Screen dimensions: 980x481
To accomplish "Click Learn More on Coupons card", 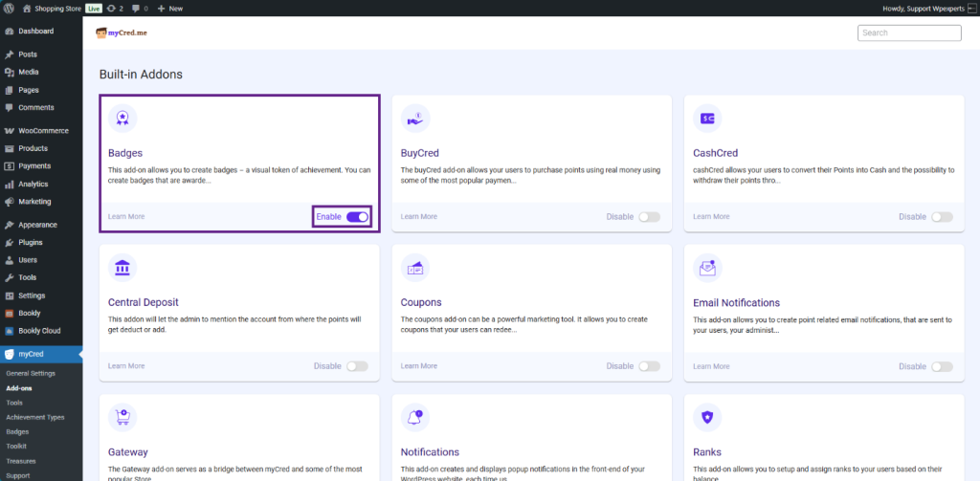I will [x=419, y=366].
